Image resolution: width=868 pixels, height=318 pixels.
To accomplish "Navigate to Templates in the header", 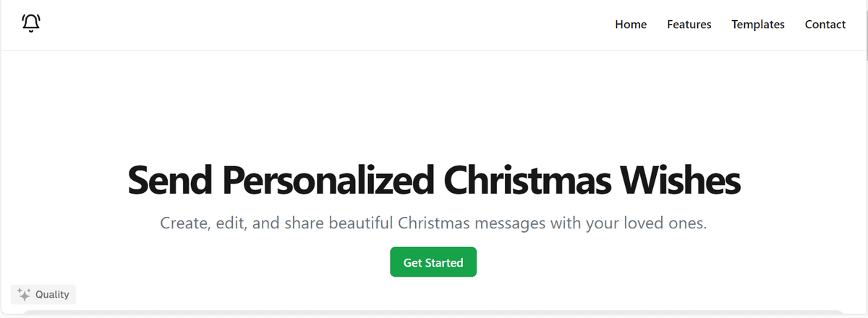I will click(x=757, y=25).
